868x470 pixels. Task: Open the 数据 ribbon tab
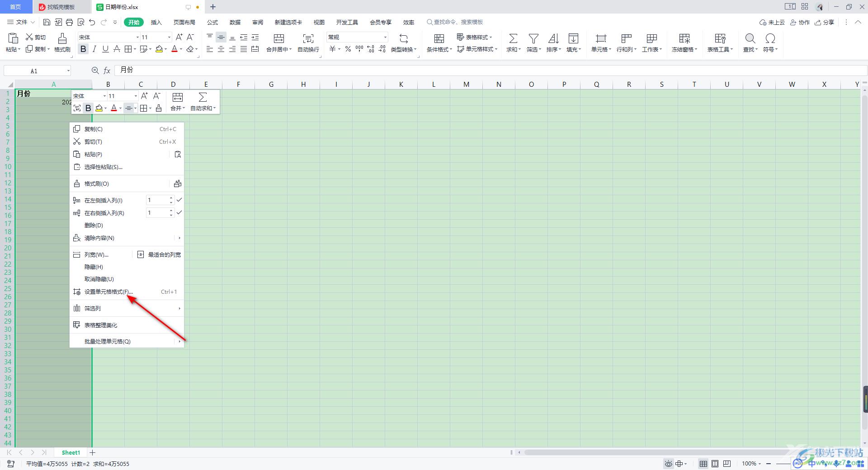click(x=235, y=22)
